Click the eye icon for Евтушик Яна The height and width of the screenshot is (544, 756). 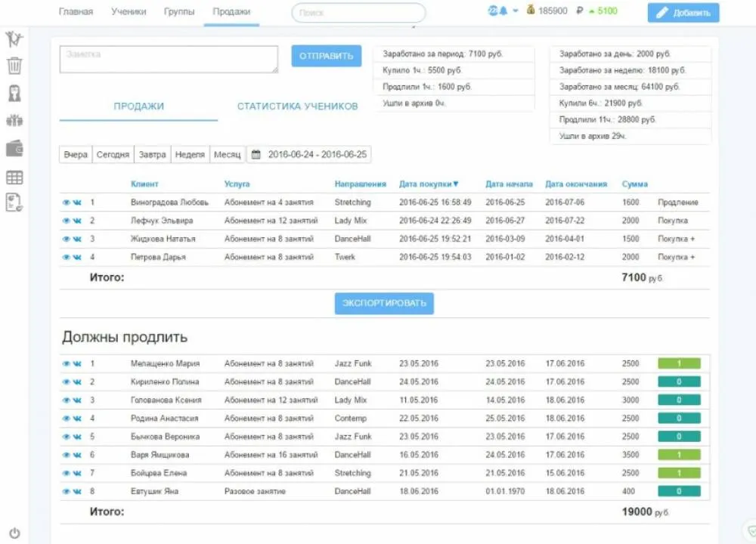coord(66,491)
